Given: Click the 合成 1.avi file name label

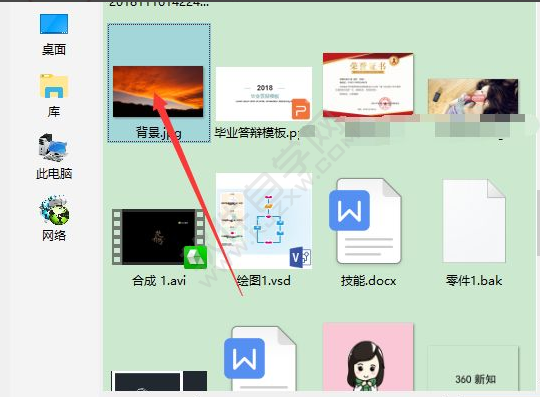Looking at the screenshot, I should point(159,281).
